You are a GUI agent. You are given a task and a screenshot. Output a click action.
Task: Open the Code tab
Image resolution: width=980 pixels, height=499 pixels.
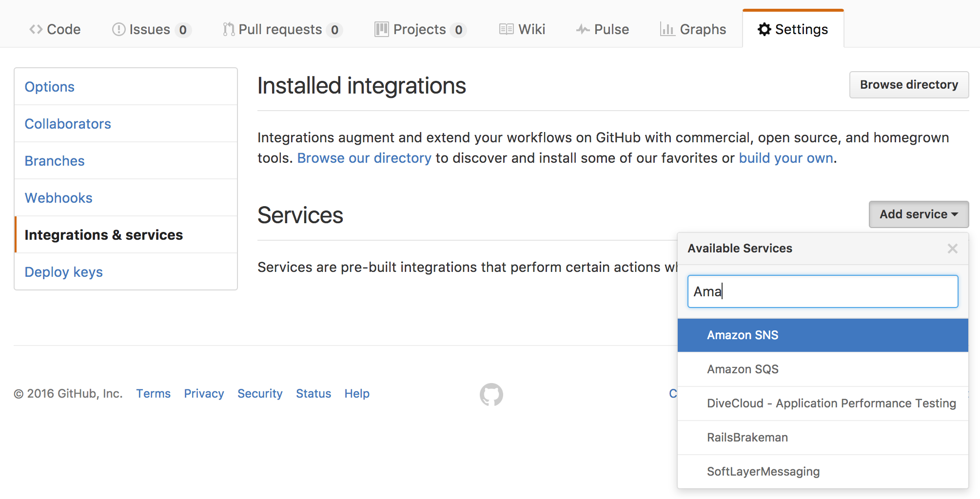(x=55, y=29)
